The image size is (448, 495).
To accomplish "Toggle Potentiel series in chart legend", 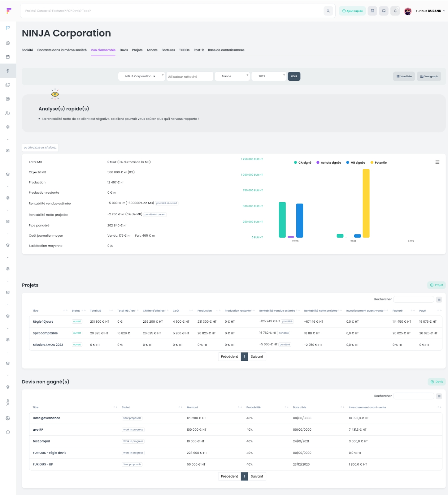I will tap(379, 162).
